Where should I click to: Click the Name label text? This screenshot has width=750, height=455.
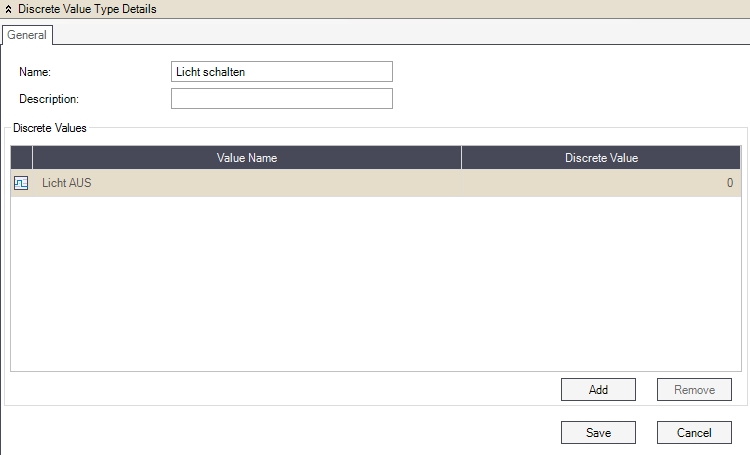pos(34,72)
